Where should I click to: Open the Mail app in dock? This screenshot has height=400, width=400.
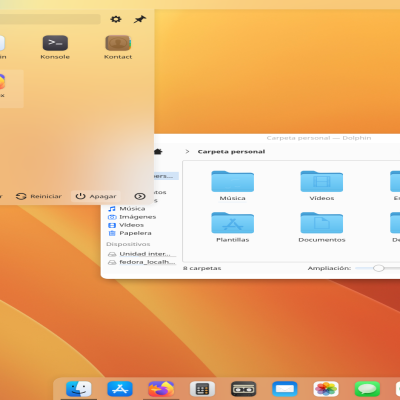285,389
